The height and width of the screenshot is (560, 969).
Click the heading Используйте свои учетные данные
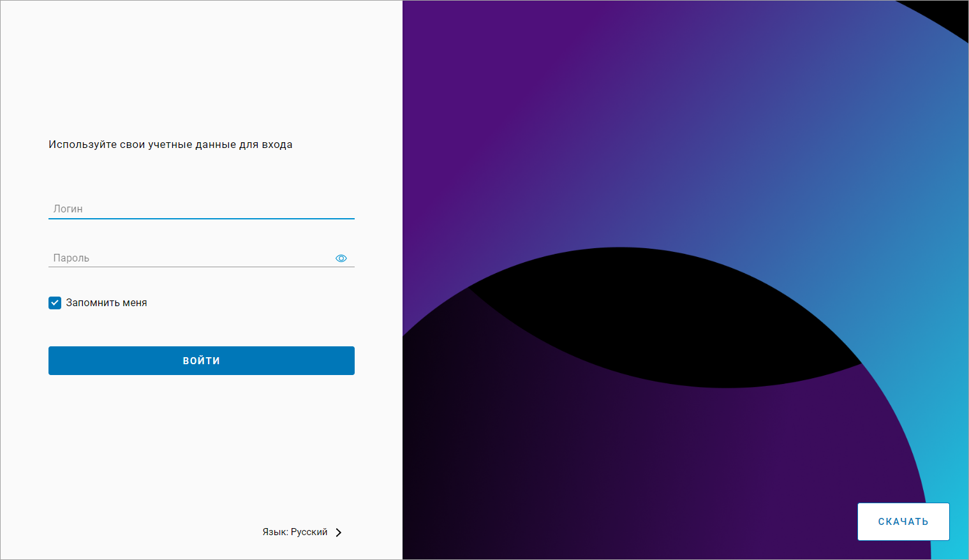(x=170, y=144)
